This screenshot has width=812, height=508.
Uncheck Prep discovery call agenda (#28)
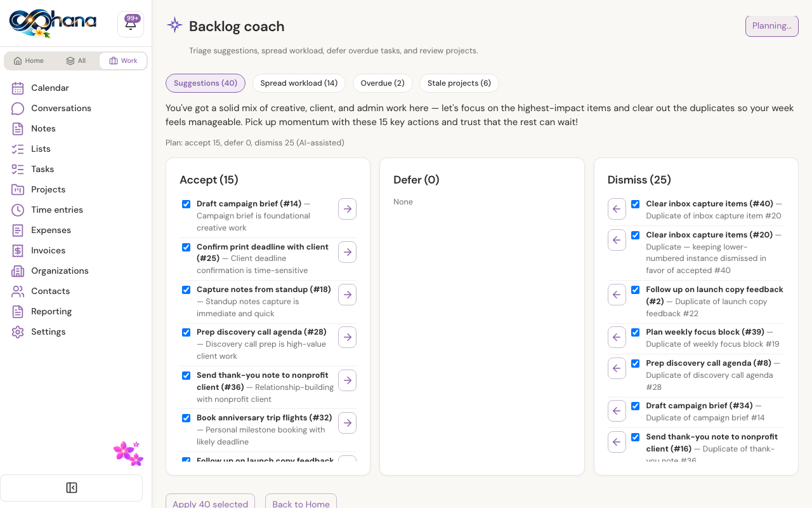point(186,332)
